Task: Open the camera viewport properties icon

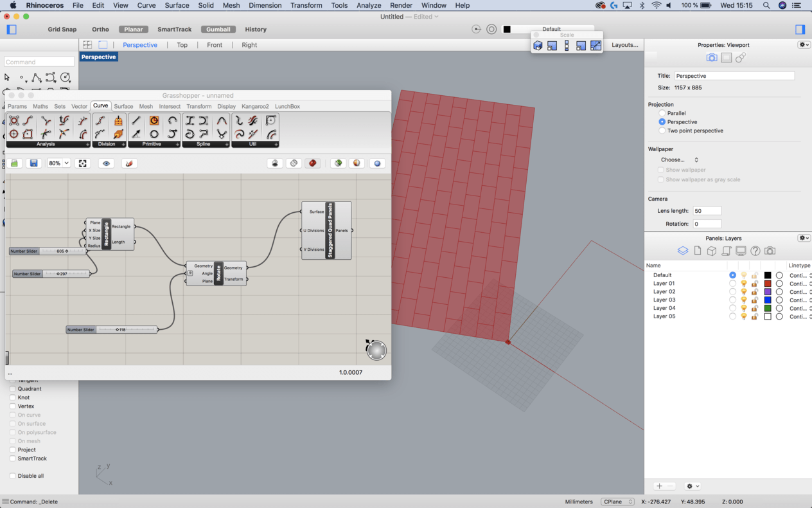Action: (712, 58)
